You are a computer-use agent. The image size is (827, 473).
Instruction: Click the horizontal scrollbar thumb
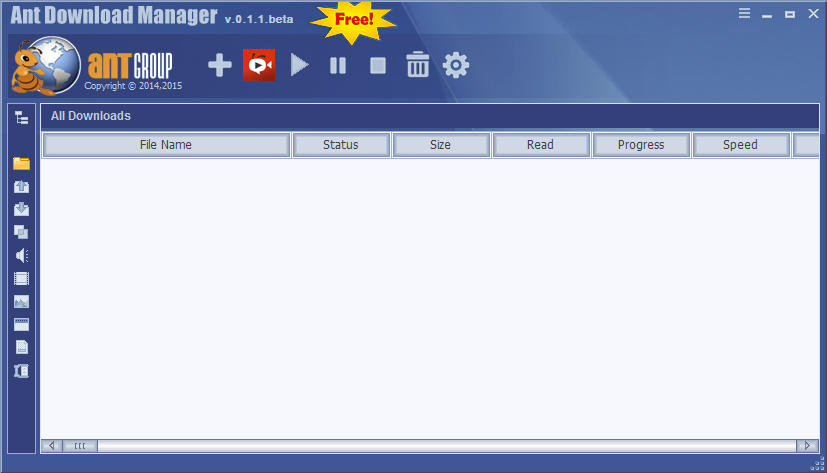click(80, 446)
